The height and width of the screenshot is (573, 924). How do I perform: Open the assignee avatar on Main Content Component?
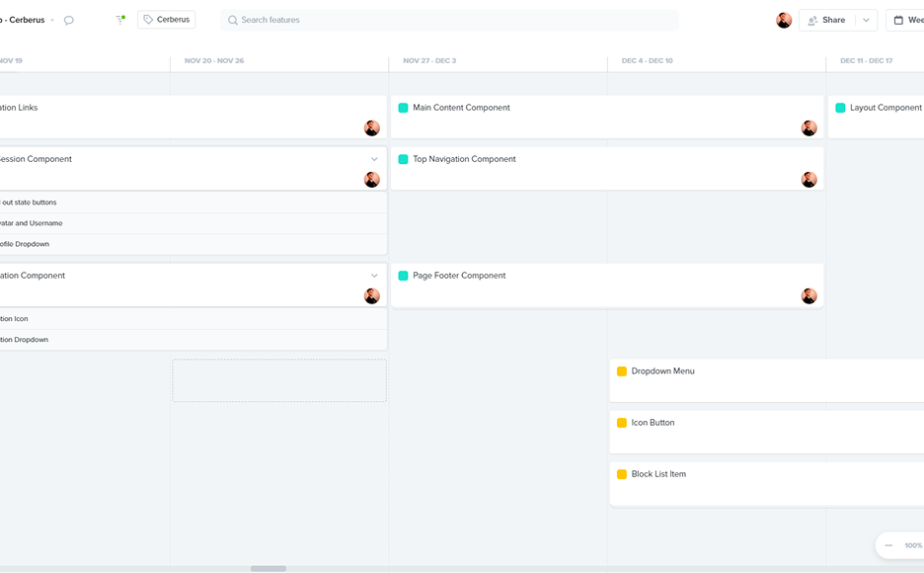pyautogui.click(x=808, y=127)
